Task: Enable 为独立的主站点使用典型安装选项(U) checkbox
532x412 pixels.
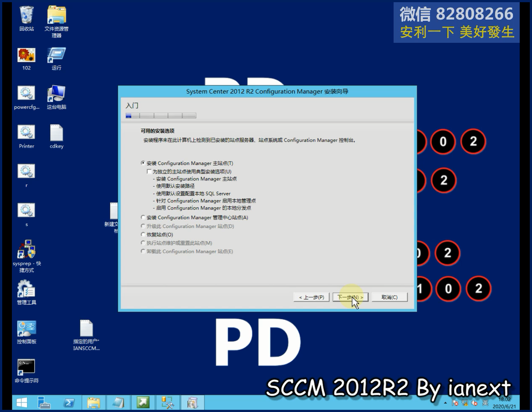Action: (x=149, y=171)
